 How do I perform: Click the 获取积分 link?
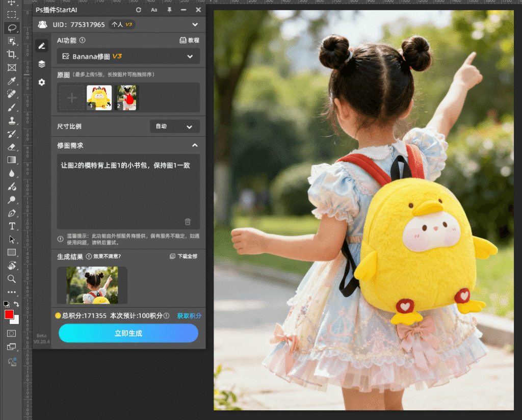tap(189, 316)
